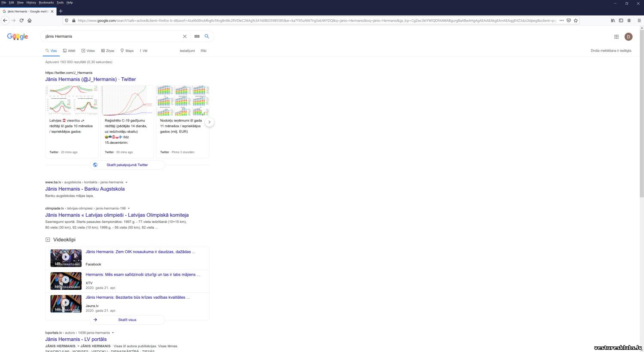Switch to the Maps tab
This screenshot has width=644, height=352.
click(127, 51)
